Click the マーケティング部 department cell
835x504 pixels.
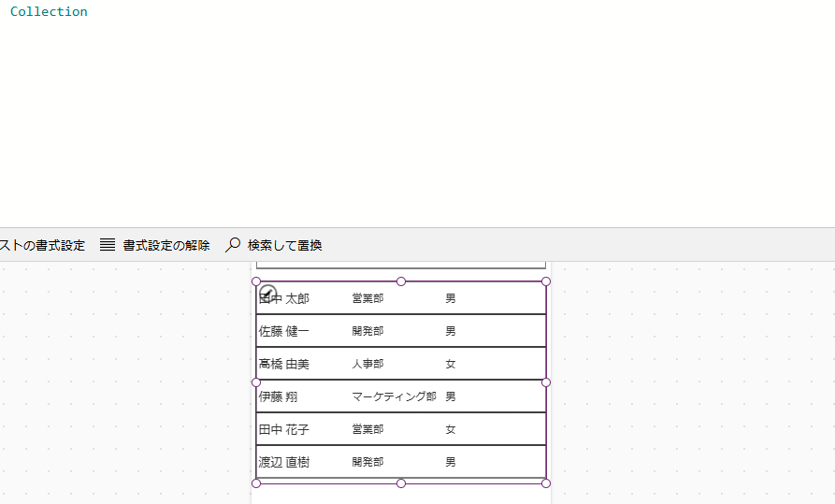tap(394, 396)
